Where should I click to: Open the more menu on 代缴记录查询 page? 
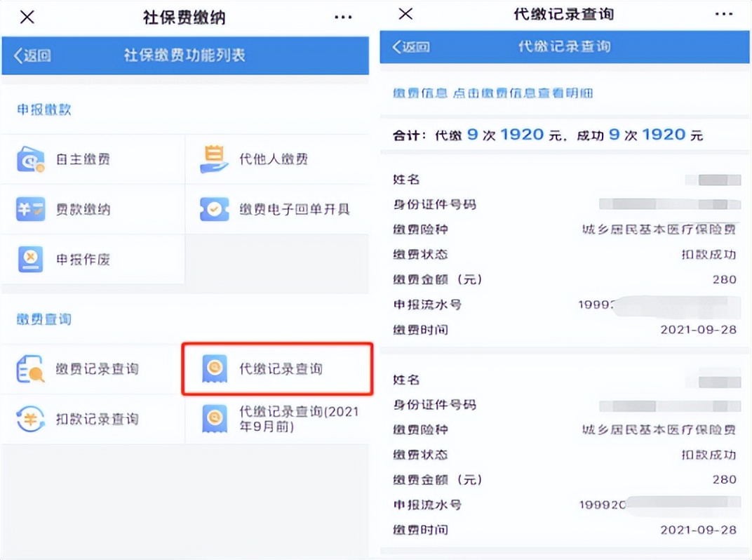coord(723,15)
